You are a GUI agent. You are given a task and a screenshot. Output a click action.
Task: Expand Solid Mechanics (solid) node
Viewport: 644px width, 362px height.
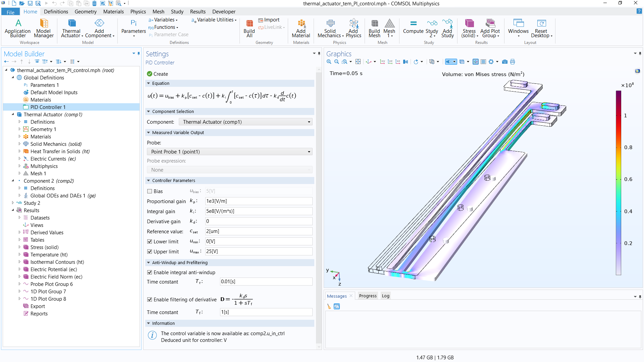[x=19, y=144]
